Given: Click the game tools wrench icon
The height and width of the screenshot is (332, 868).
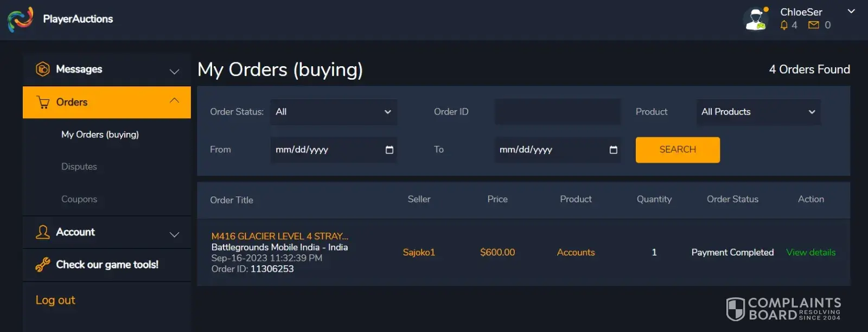Looking at the screenshot, I should 43,265.
